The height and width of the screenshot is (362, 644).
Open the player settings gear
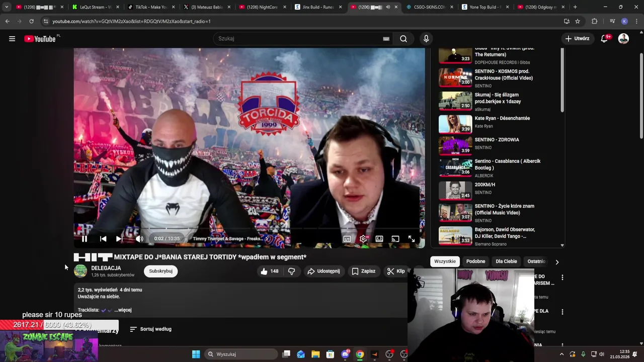point(363,239)
